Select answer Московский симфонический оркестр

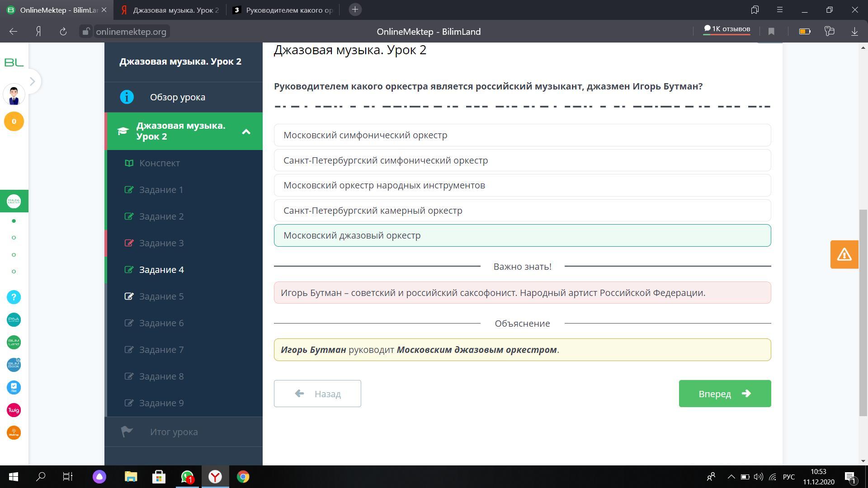522,135
